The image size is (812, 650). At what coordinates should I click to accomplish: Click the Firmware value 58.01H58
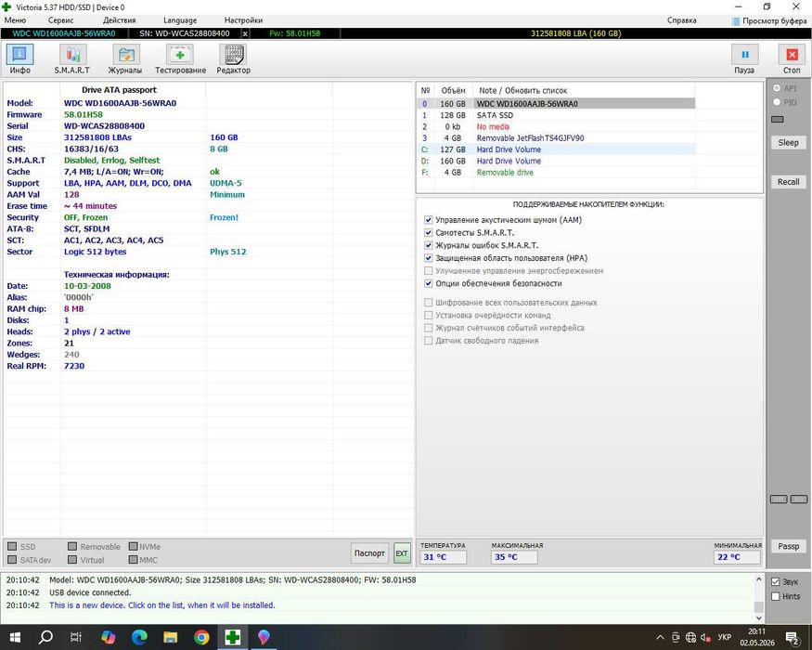(84, 114)
